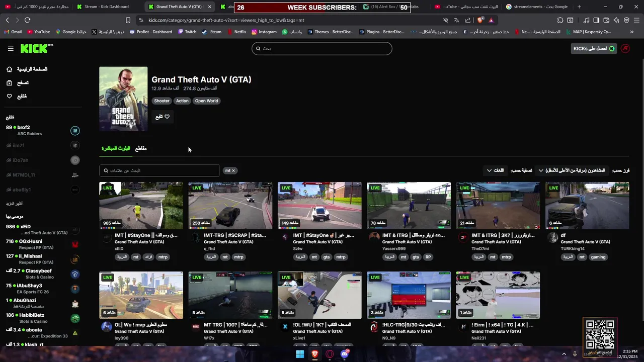Open iAbuShay3 channel in the sidebar
Screen dimensions: 644x362
(x=43, y=289)
